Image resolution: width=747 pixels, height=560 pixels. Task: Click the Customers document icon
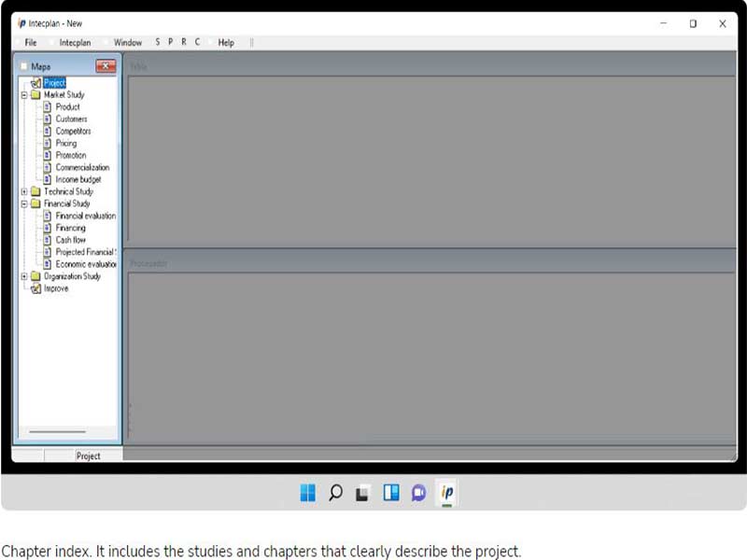pyautogui.click(x=48, y=119)
